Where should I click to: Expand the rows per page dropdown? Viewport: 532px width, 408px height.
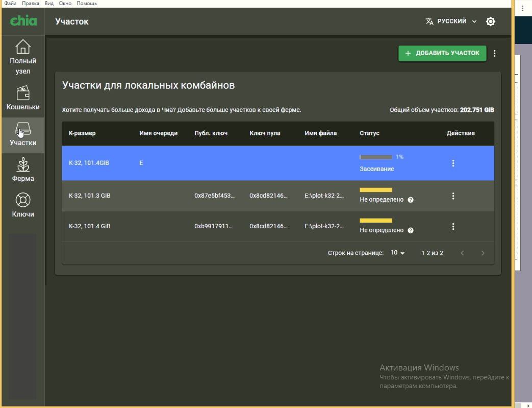tap(398, 253)
